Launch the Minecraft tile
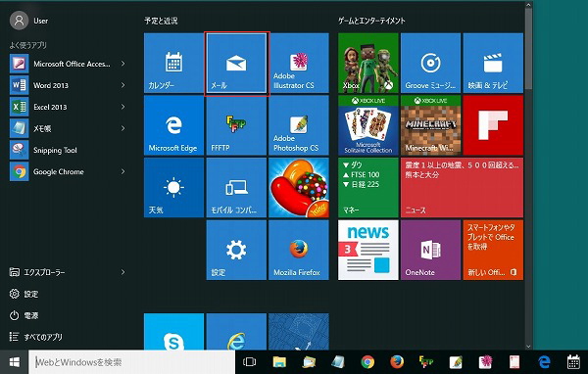Screen dimensions: 588x374 coord(430,125)
